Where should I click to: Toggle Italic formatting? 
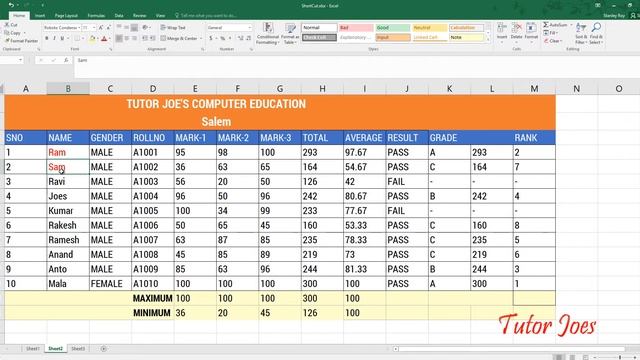(x=54, y=38)
